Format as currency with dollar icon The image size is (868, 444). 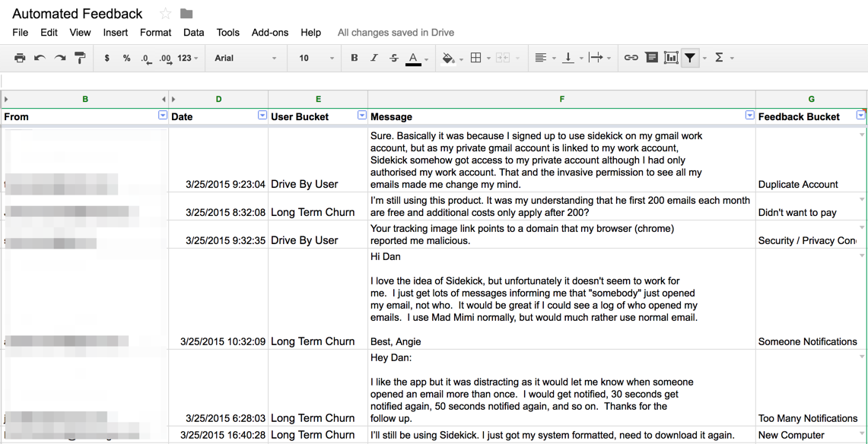point(107,58)
